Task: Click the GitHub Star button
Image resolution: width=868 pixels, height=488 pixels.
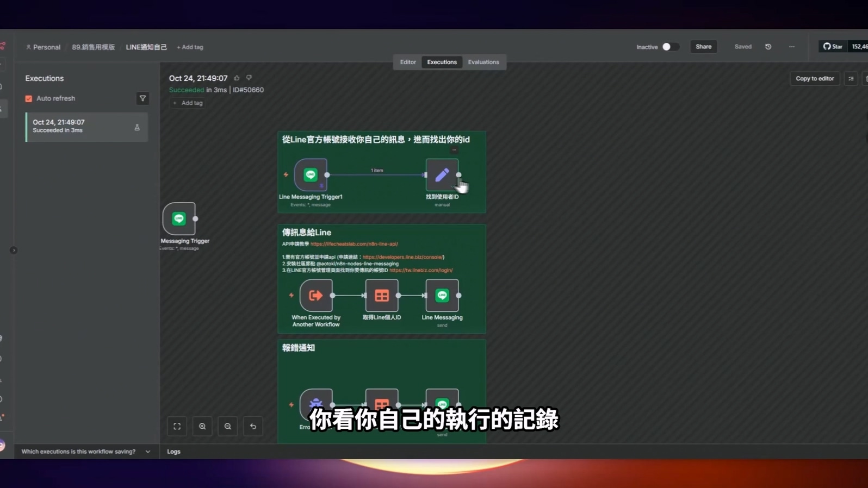Action: [832, 47]
